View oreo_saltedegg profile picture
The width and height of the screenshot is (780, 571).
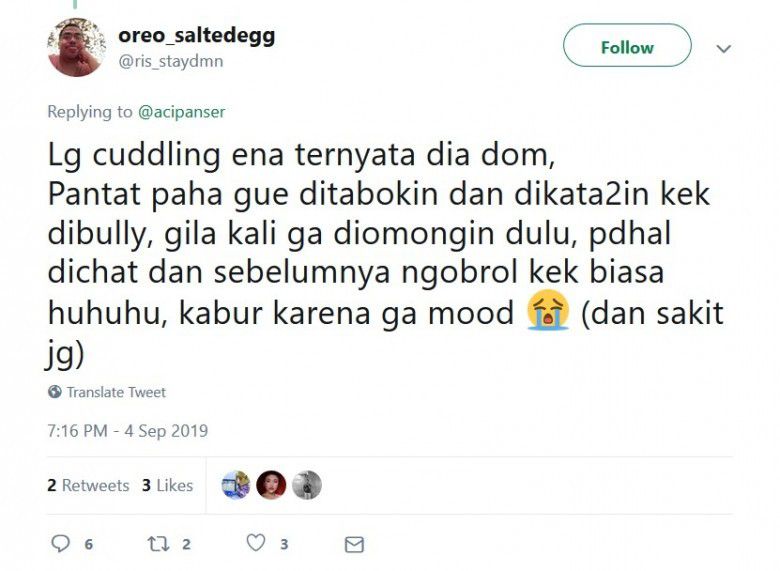pyautogui.click(x=76, y=47)
